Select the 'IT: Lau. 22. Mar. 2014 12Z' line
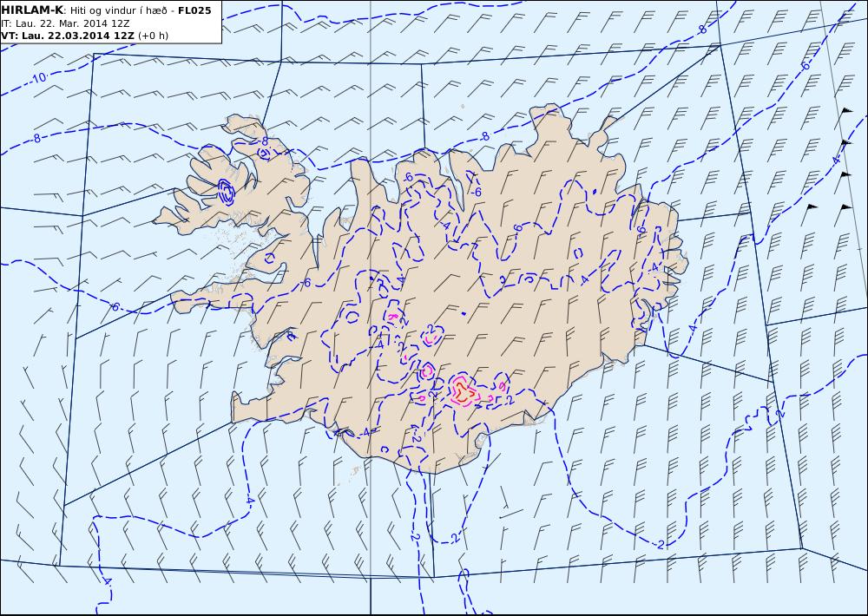Screen dimensions: 868x616 pyautogui.click(x=65, y=23)
